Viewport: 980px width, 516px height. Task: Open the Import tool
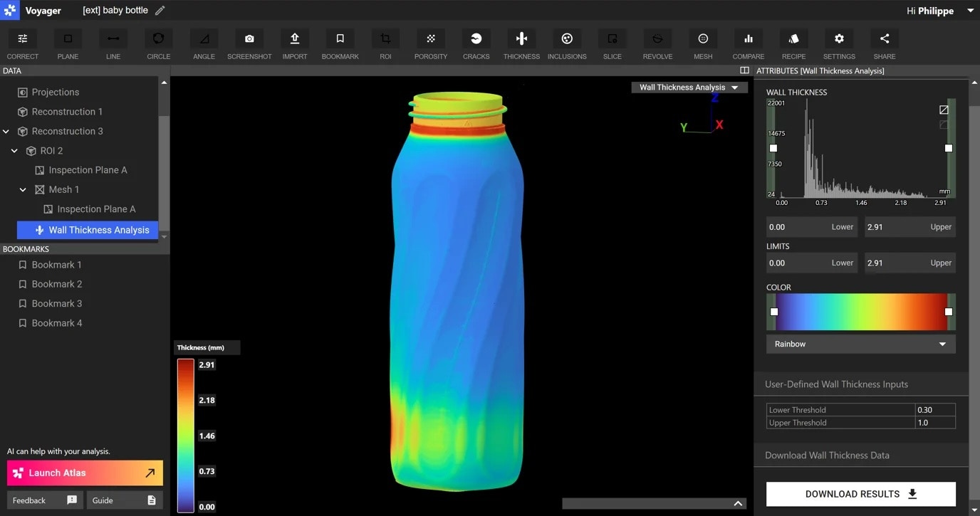point(295,45)
